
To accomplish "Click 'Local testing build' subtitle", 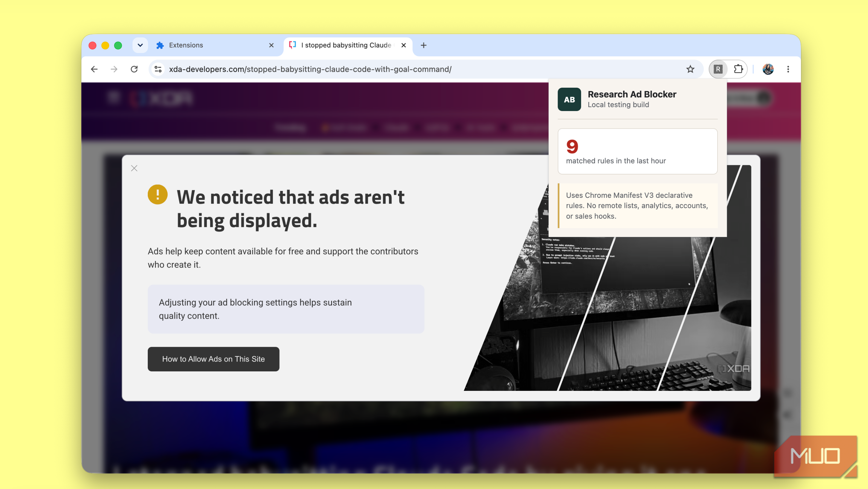I will point(618,105).
